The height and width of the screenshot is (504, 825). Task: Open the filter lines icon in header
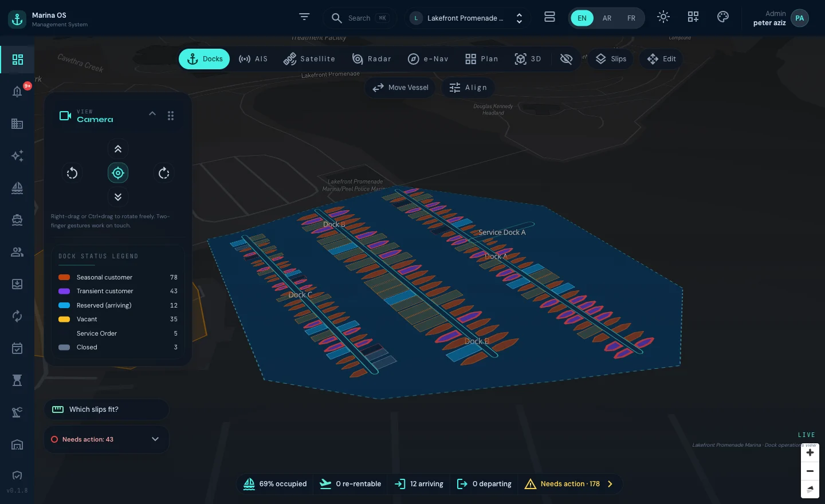point(304,17)
